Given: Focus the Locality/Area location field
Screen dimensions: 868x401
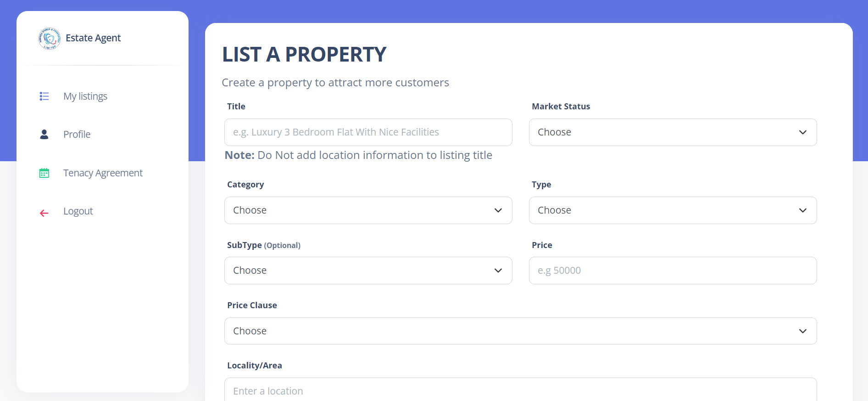Looking at the screenshot, I should (x=520, y=391).
